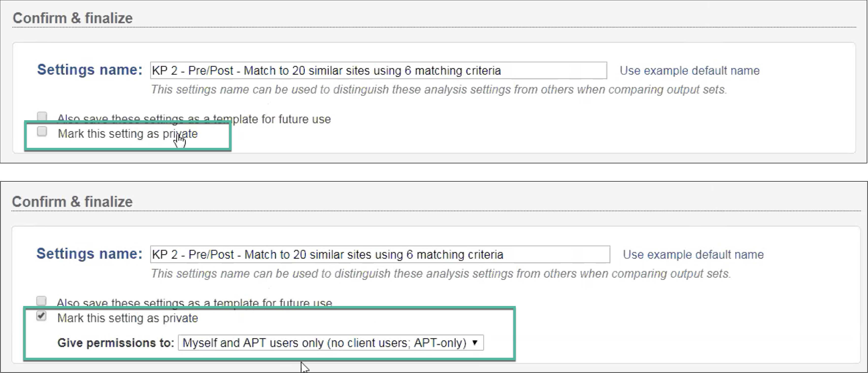Click "Mark this setting as private" label above permissions
The image size is (868, 373).
click(x=127, y=318)
